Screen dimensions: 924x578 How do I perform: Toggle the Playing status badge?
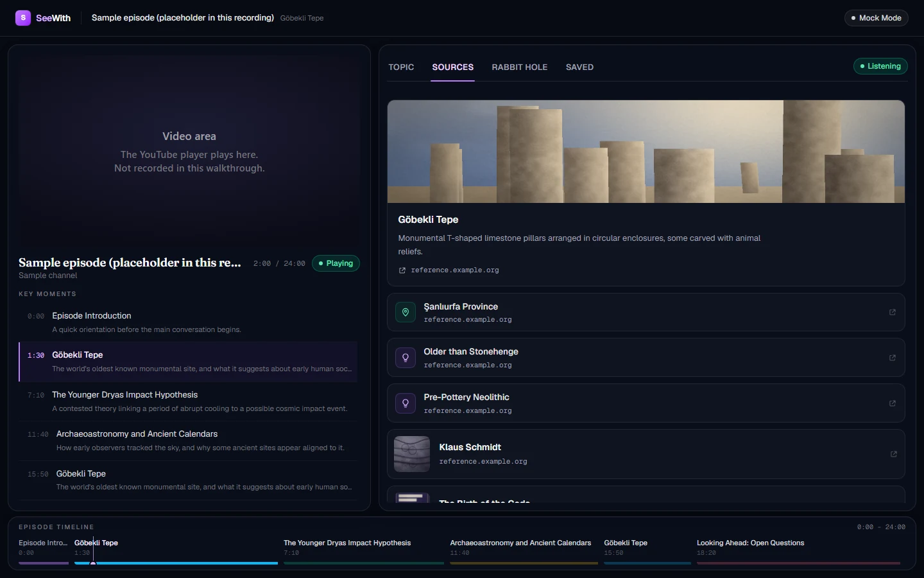tap(336, 263)
